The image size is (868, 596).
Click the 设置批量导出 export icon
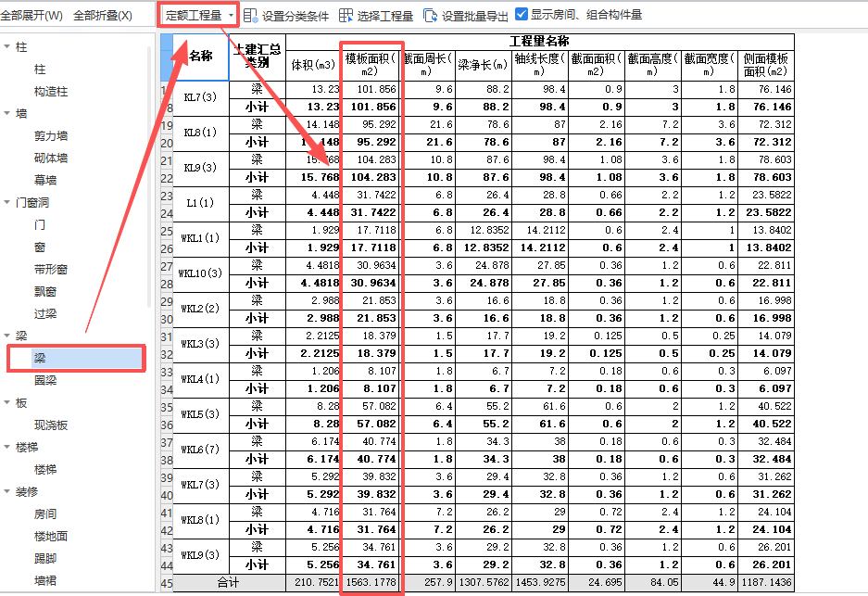430,16
